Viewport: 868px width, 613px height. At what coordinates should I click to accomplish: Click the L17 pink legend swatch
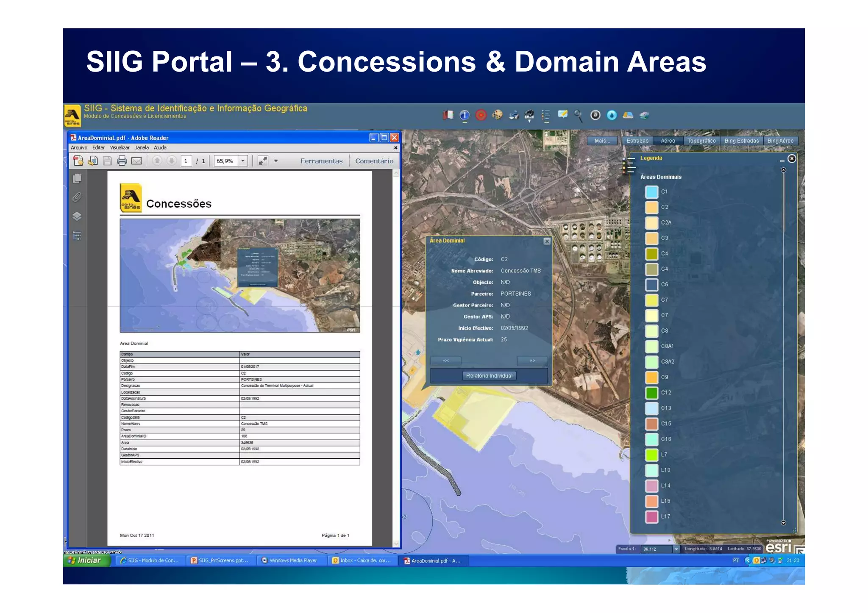point(651,517)
